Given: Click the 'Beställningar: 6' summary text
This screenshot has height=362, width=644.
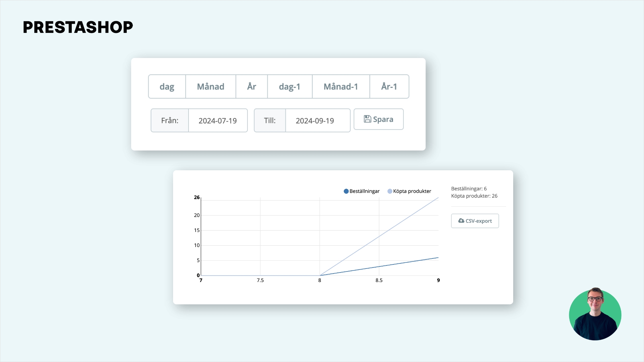Looking at the screenshot, I should [x=469, y=189].
